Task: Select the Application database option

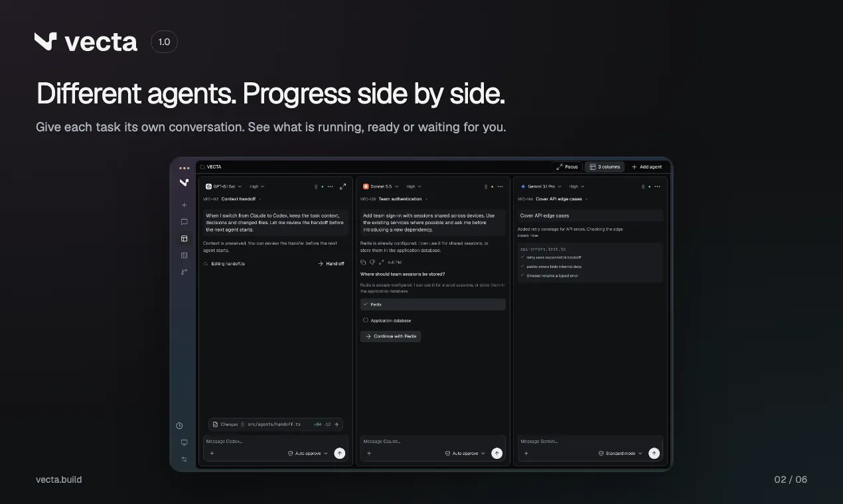Action: [x=433, y=320]
